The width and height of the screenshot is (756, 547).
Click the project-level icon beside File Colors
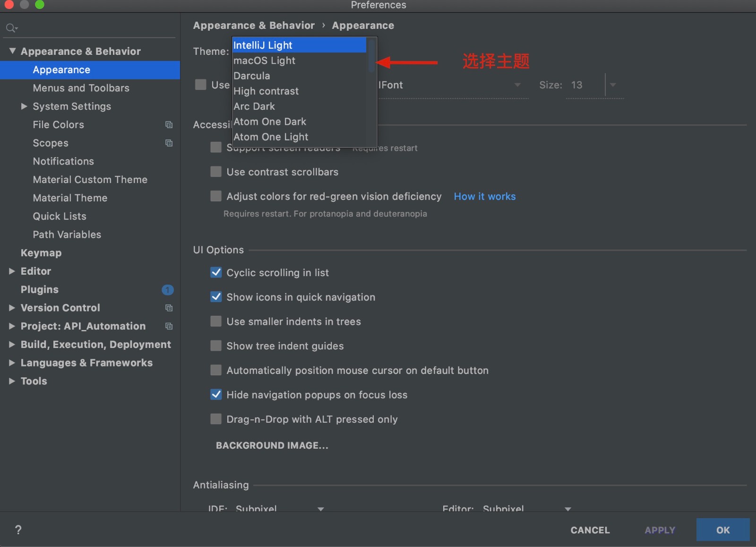coord(169,125)
